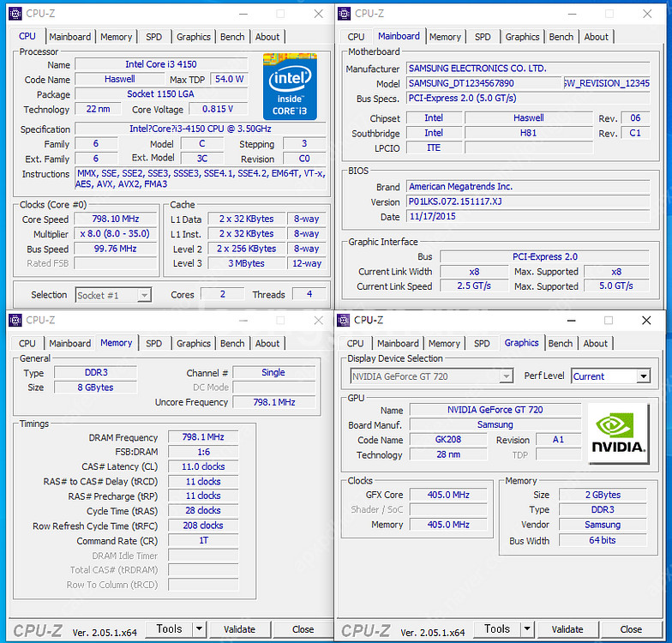This screenshot has height=643, width=672.
Task: Click the BIOS version 'P01LKS.072.151117.XJ'
Action: pos(528,201)
